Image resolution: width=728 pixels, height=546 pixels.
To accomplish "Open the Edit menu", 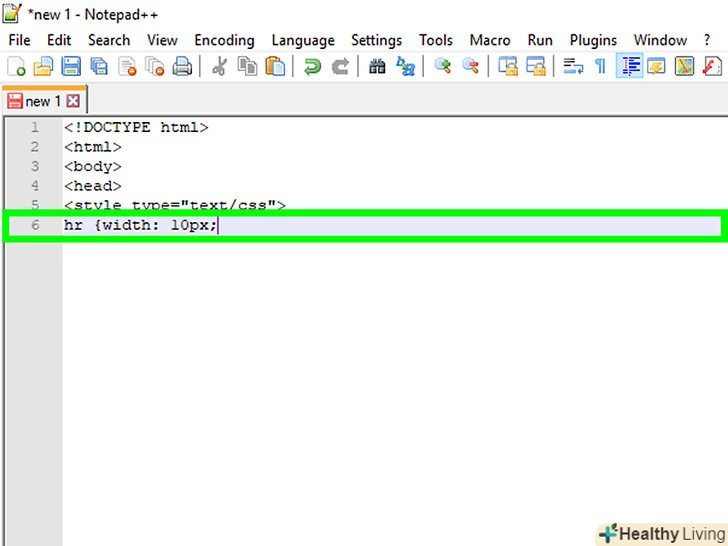I will tap(59, 40).
